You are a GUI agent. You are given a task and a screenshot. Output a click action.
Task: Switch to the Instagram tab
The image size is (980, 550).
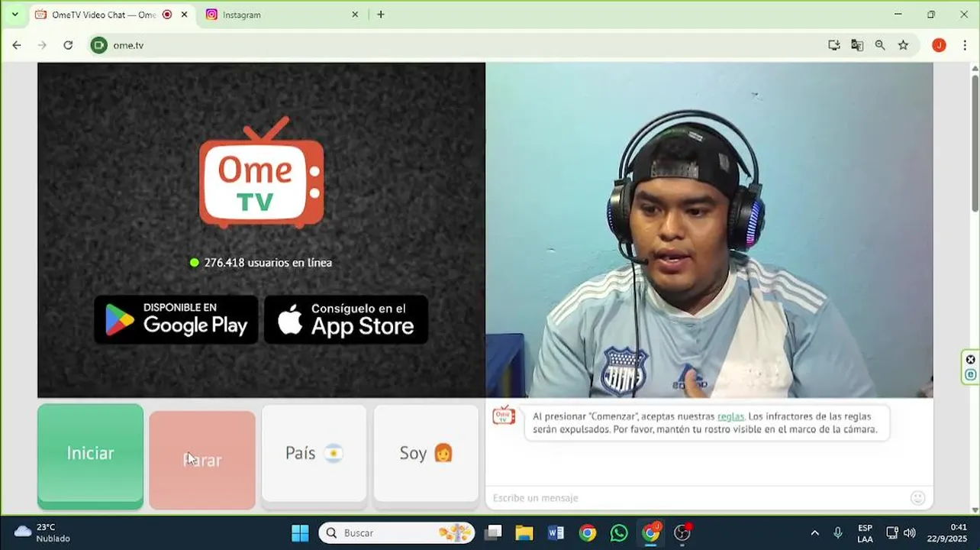pyautogui.click(x=281, y=15)
